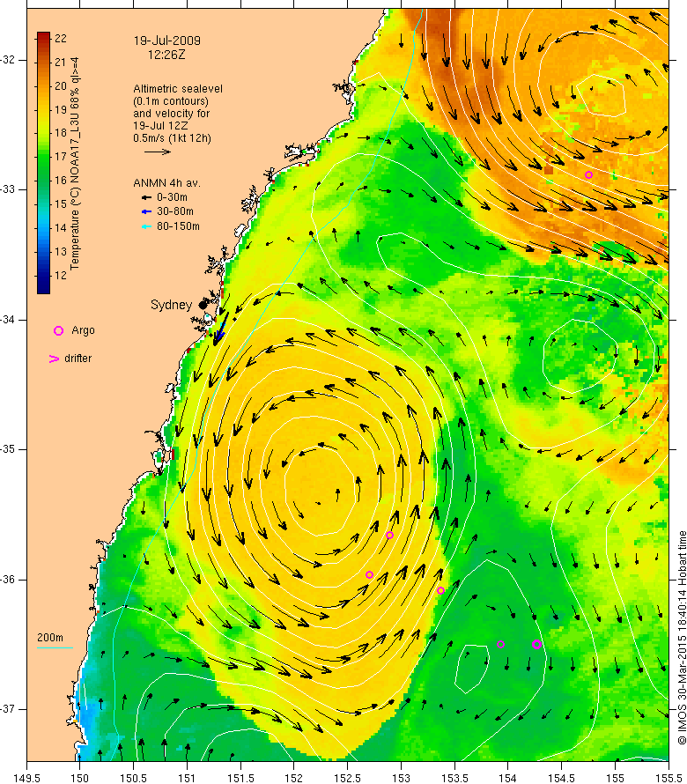Screen dimensions: 687x784
Task: Click the dark red 22°C end of colorbar
Action: tap(43, 36)
